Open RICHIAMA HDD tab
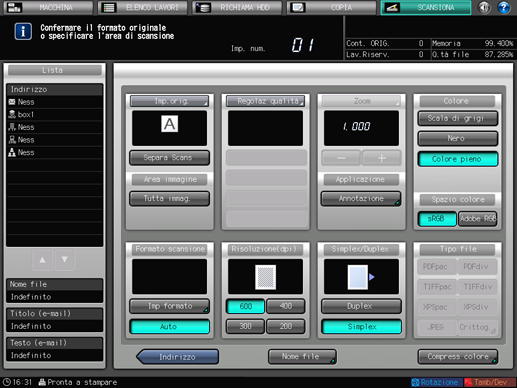This screenshot has height=388, width=517. [237, 8]
